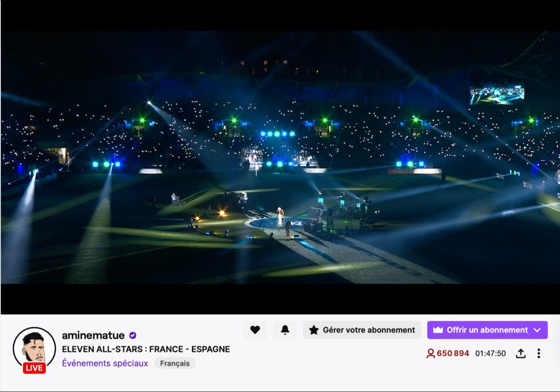Screen dimensions: 560x392
Task: Click the aminematue channel avatar
Action: tap(34, 349)
